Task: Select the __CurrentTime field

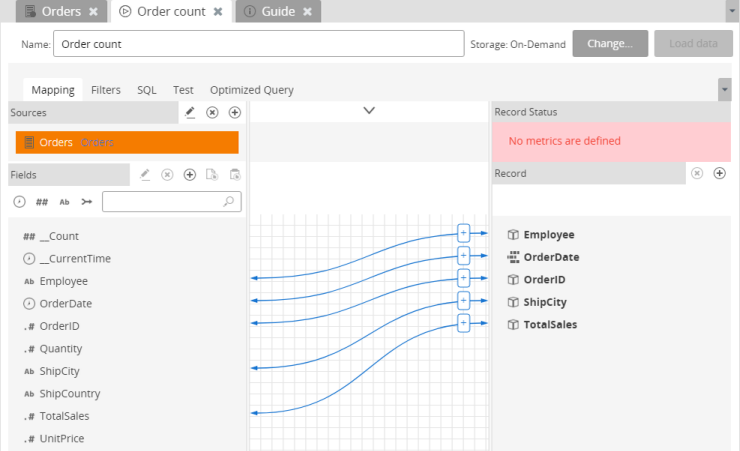Action: coord(67,259)
